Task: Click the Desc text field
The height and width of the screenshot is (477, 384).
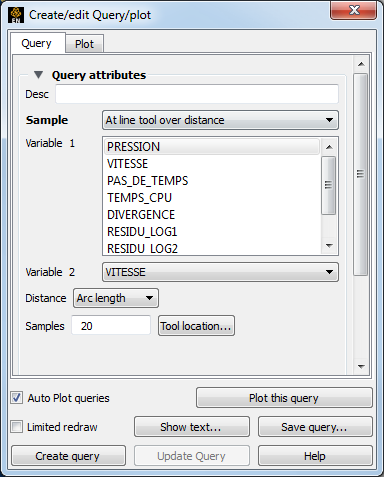Action: 197,94
